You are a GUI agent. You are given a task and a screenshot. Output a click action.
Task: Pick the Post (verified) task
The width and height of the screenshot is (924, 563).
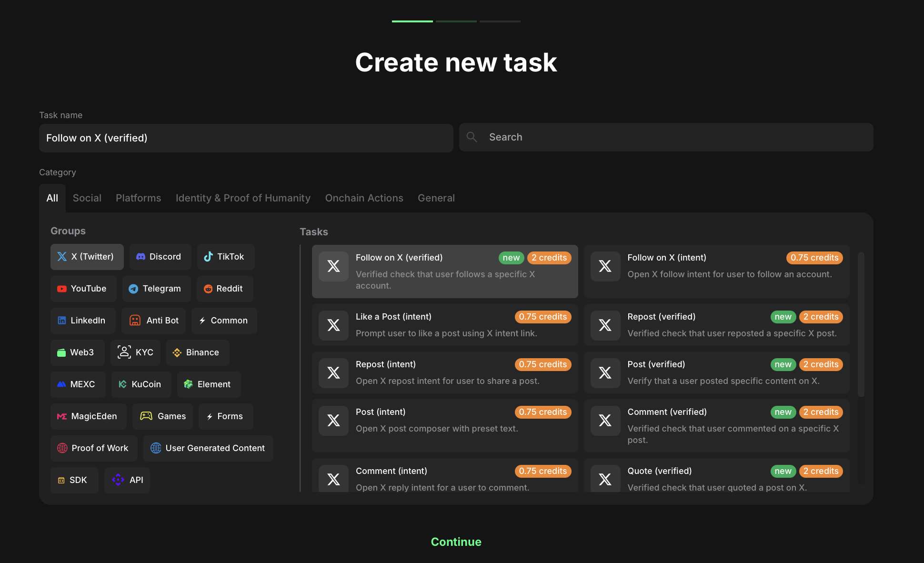coord(717,372)
